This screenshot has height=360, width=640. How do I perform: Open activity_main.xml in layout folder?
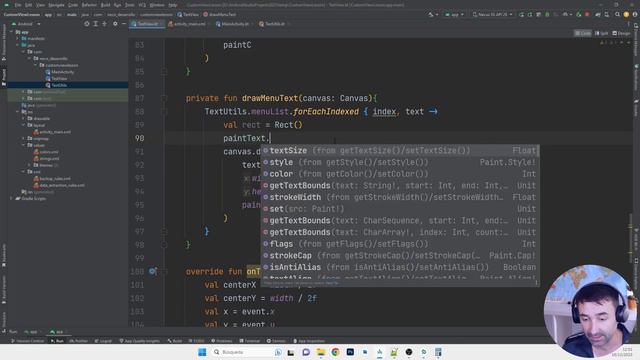52,132
